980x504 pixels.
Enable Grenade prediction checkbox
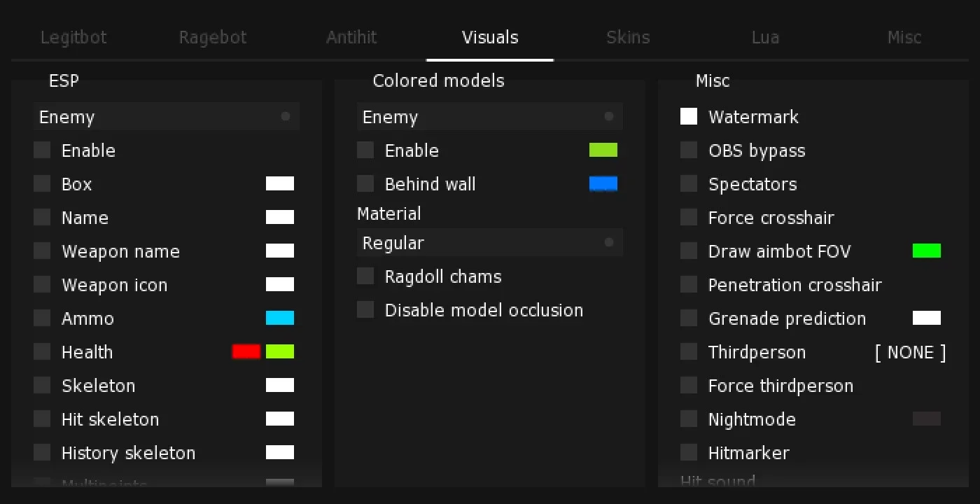689,318
